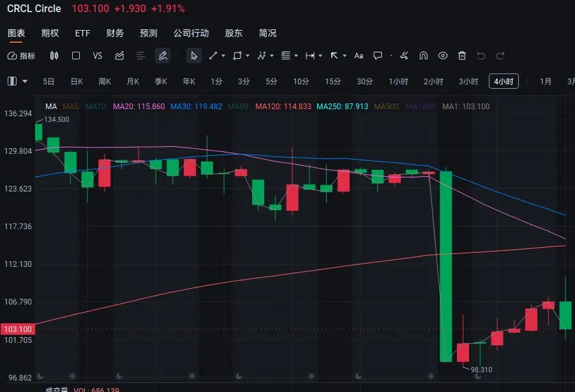Click the trash delete drawings icon
Screen dimensions: 575x392
pos(462,56)
